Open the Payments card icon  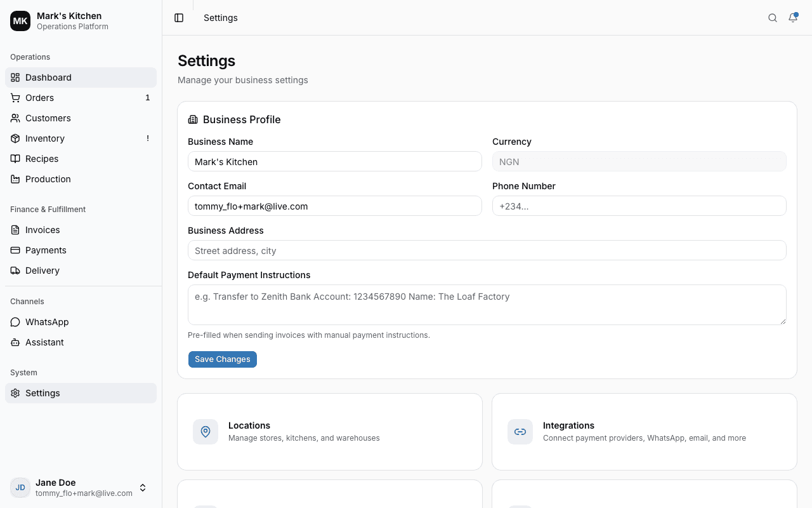pyautogui.click(x=15, y=250)
